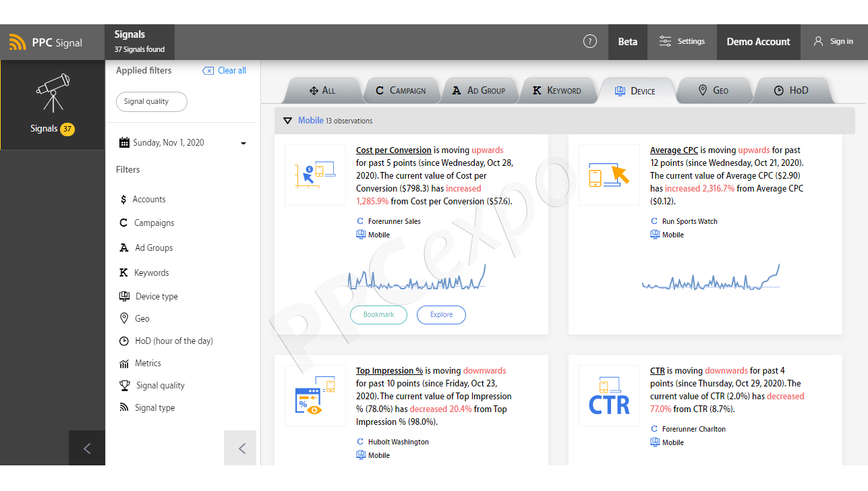This screenshot has width=868, height=491.
Task: Click the Hubolt Washington campaign name
Action: click(399, 442)
